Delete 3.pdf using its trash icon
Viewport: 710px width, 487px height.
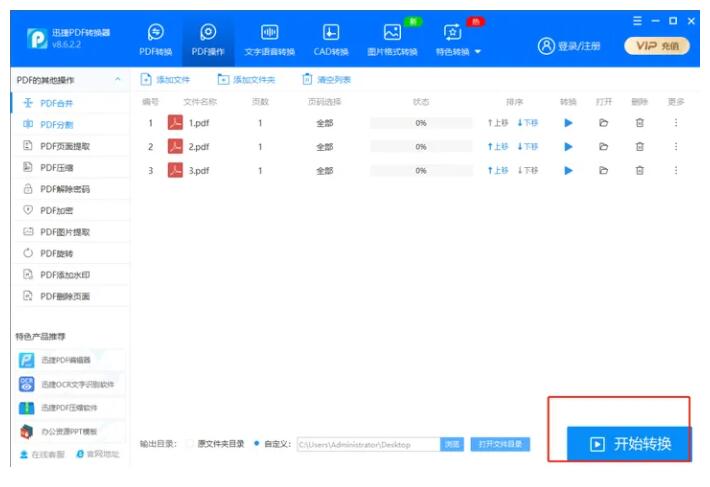coord(640,171)
